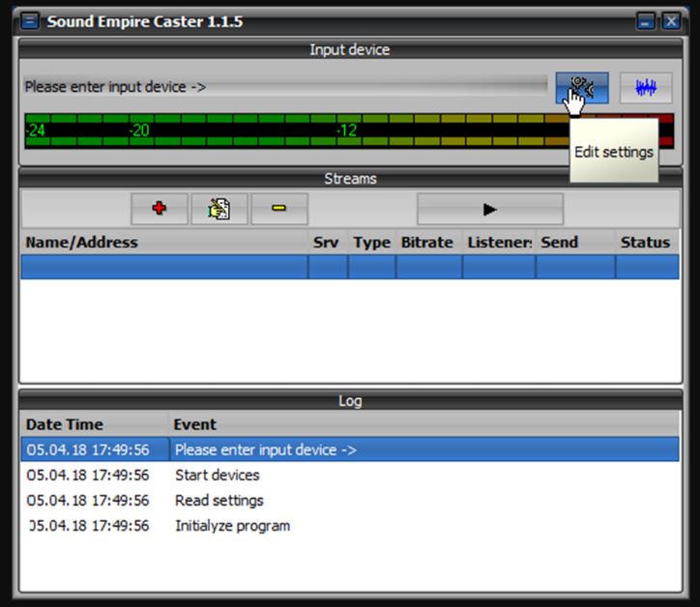
Task: Add a stream with the red plus
Action: click(160, 209)
